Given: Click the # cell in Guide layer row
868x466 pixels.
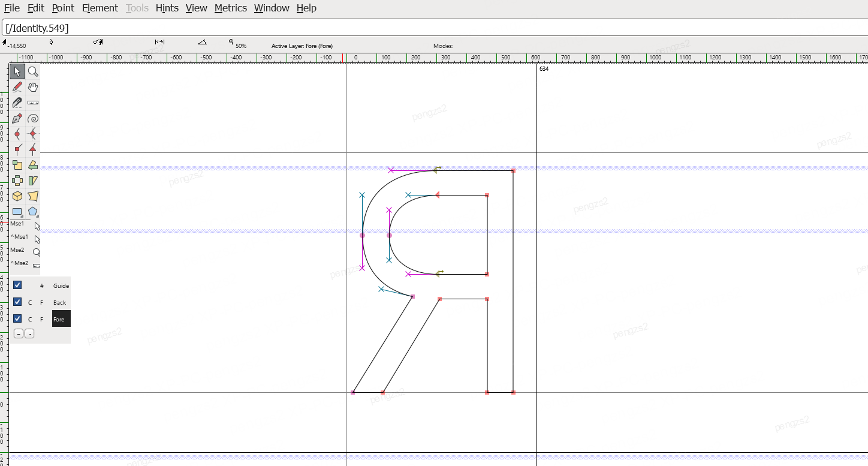Looking at the screenshot, I should (x=42, y=286).
